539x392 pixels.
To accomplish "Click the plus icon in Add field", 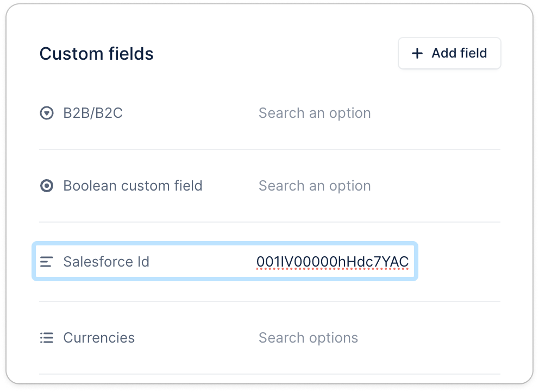I will point(417,53).
